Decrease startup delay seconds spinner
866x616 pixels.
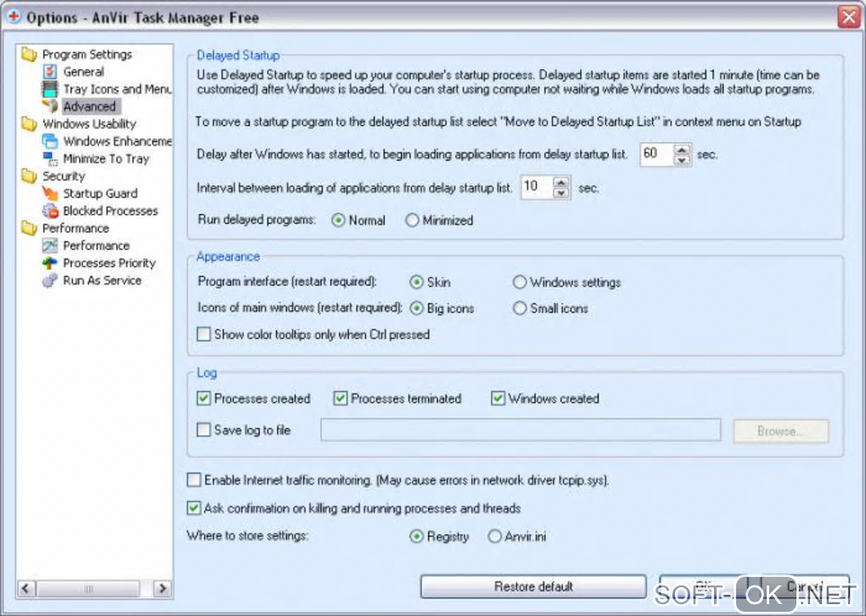pyautogui.click(x=682, y=160)
